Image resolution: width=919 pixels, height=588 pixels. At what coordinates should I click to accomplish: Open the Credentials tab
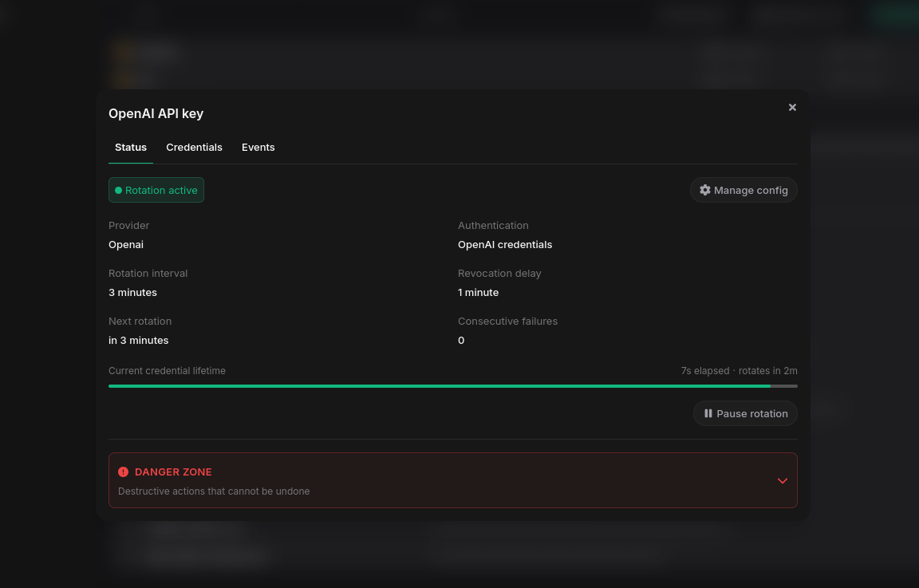tap(194, 147)
